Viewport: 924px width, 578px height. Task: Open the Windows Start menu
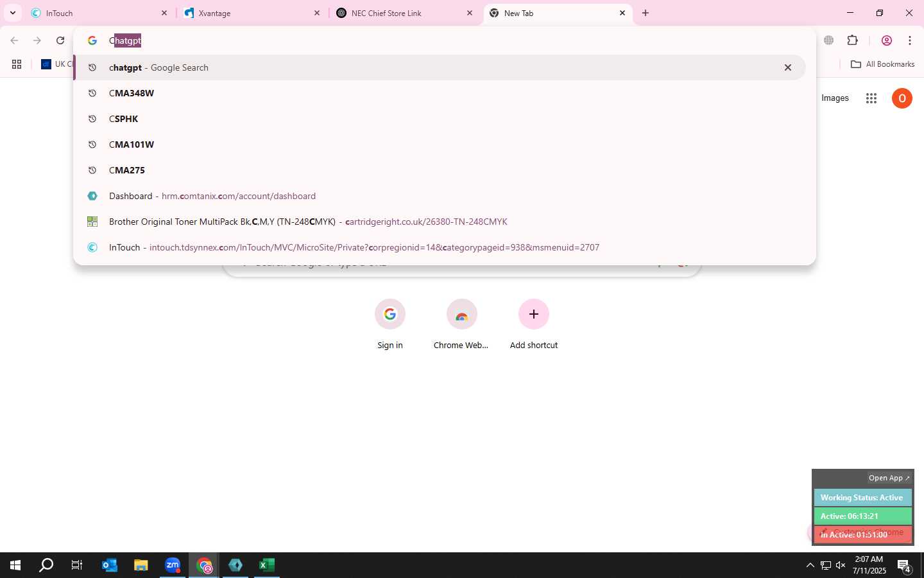(15, 565)
